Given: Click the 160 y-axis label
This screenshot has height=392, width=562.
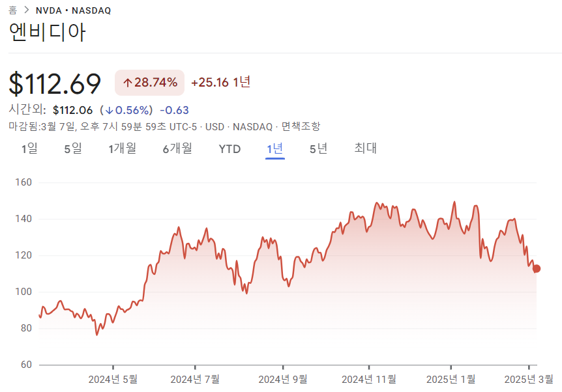Looking at the screenshot, I should [23, 182].
